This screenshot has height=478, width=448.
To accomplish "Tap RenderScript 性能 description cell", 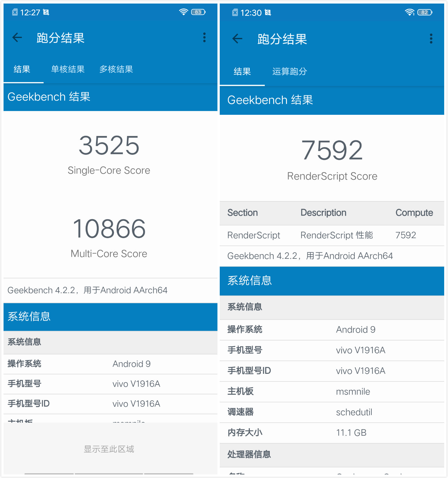I will [337, 235].
